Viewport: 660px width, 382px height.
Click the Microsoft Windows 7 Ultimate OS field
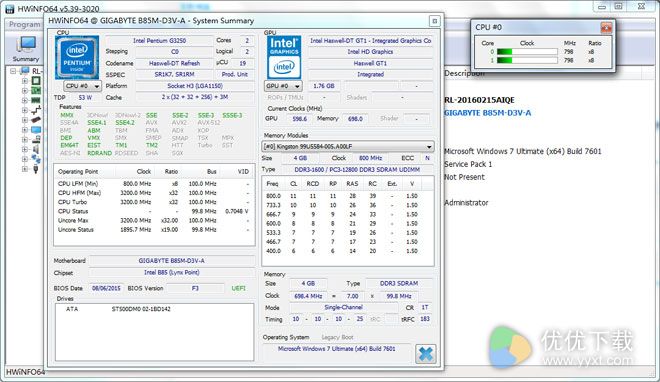336,349
